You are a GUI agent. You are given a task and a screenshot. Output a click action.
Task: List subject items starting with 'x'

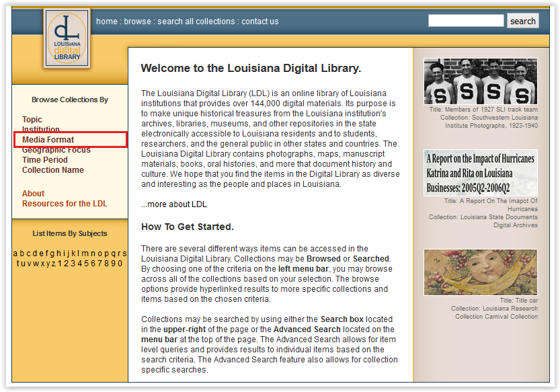42,264
